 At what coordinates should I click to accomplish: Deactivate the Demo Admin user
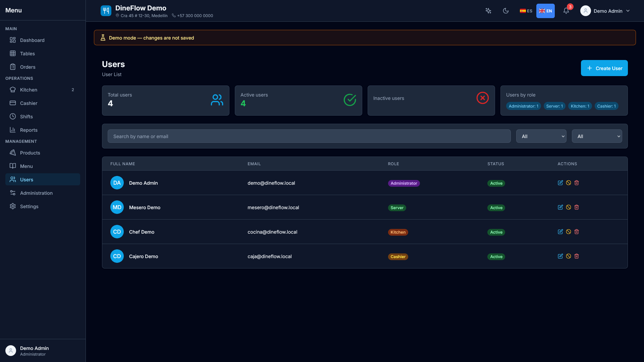pyautogui.click(x=569, y=183)
